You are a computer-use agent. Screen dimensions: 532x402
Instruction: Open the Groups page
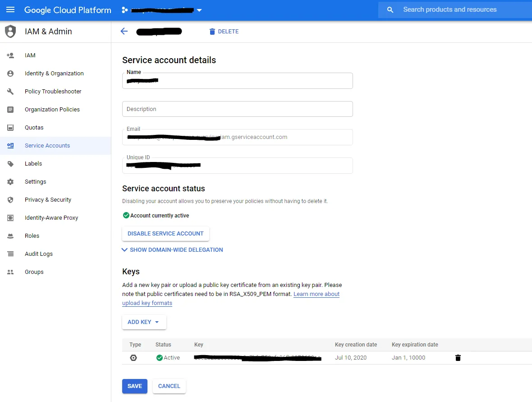[x=34, y=272]
